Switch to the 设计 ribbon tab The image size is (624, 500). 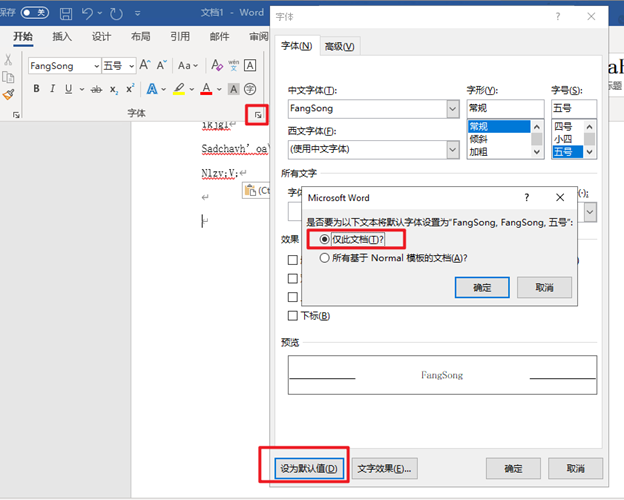tap(101, 37)
